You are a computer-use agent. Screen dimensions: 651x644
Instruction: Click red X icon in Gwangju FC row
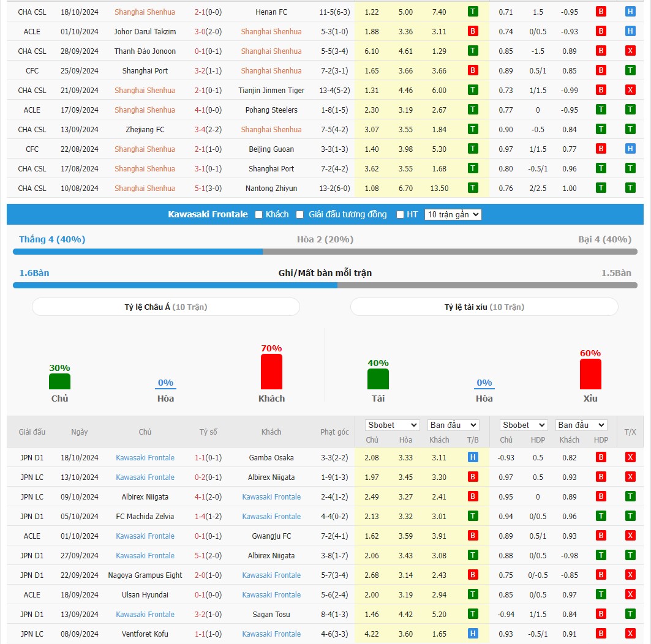[x=630, y=536]
